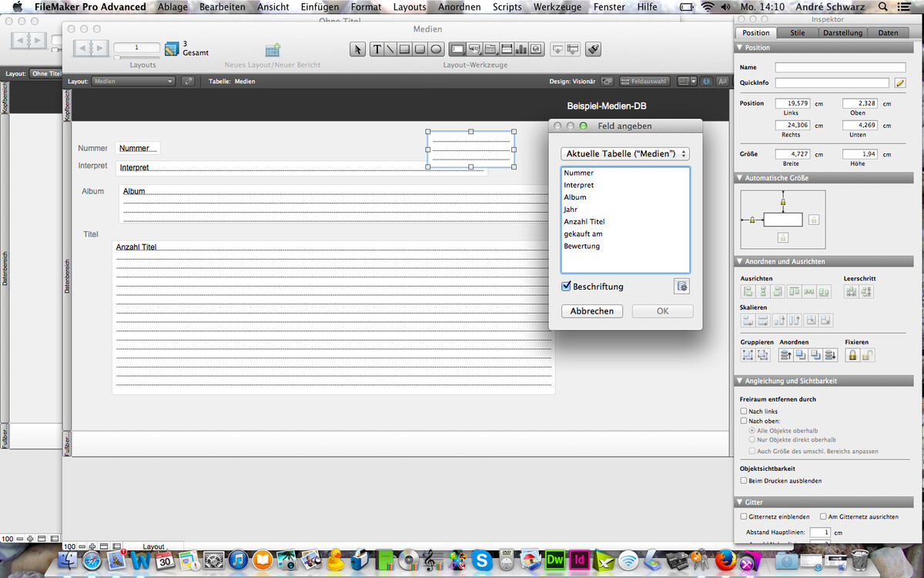Open the Layout Medien popup menu
The width and height of the screenshot is (924, 578).
(133, 81)
